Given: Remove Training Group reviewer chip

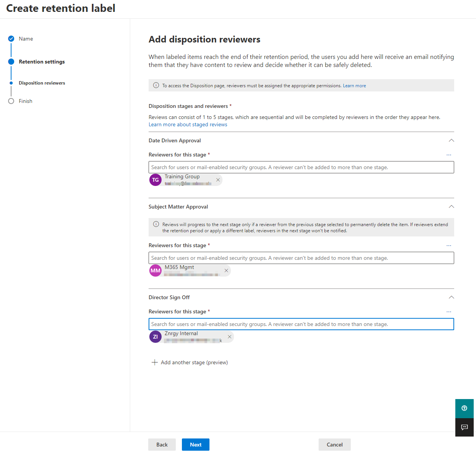Looking at the screenshot, I should [218, 180].
